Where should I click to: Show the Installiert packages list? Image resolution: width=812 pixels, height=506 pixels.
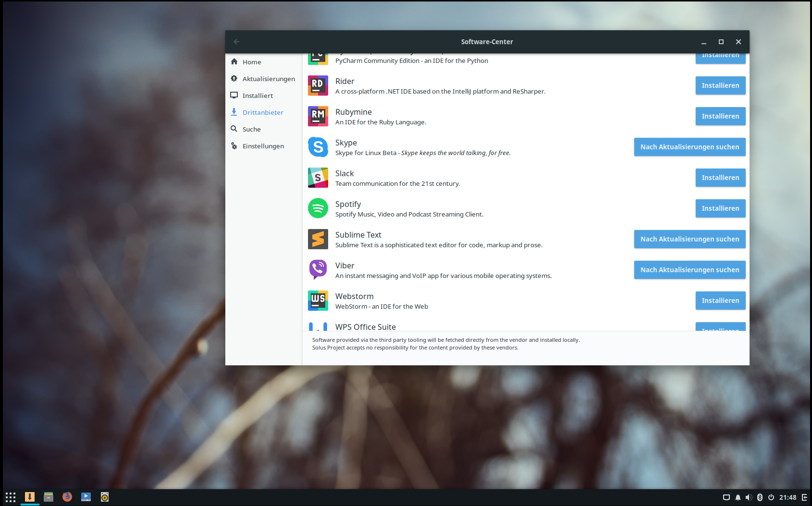[x=257, y=96]
